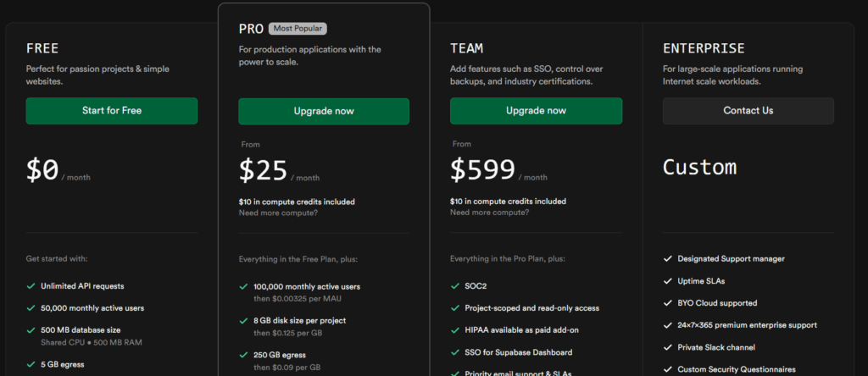868x376 pixels.
Task: Click the checkmark beside 50,000 monthly active users
Action: click(x=31, y=308)
